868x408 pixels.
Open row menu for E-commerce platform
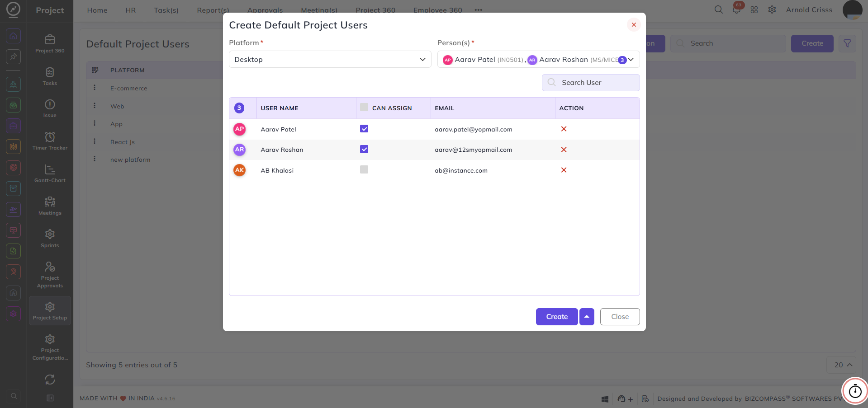pyautogui.click(x=95, y=88)
